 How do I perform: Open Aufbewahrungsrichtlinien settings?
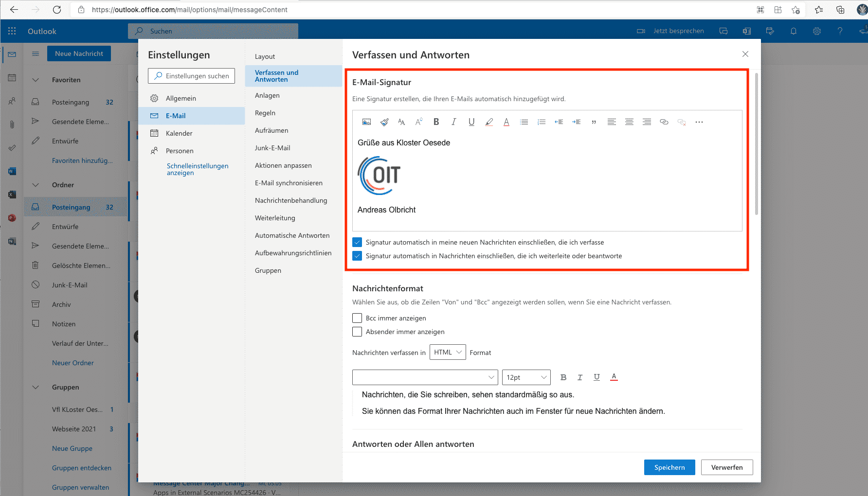294,253
